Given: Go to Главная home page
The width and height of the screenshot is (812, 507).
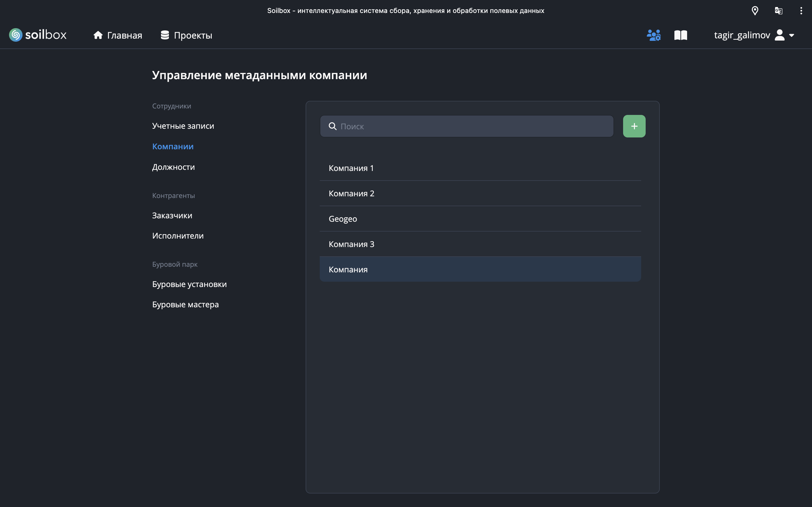Looking at the screenshot, I should (x=118, y=35).
